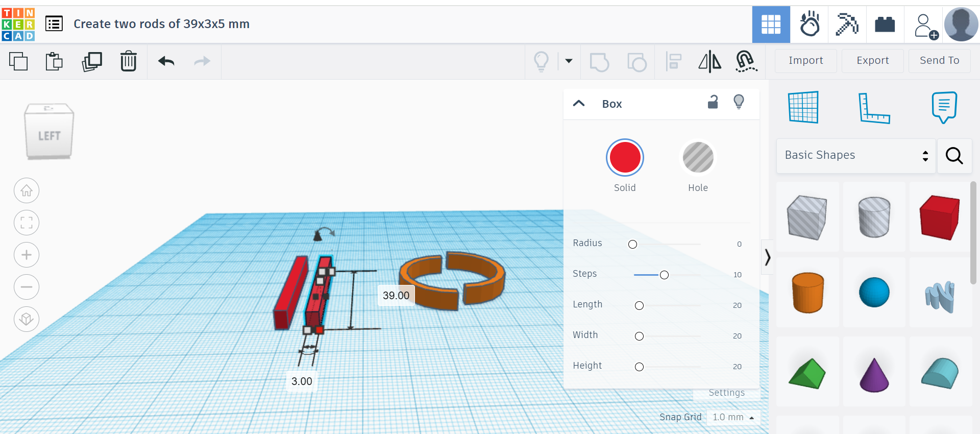Screen dimensions: 980x434
Task: Click the Steps value 10
Action: [738, 275]
